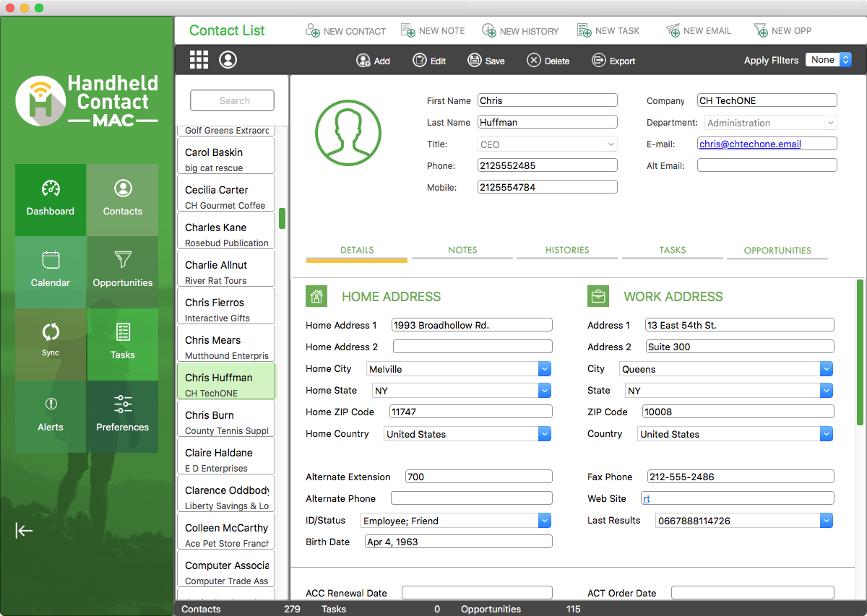Open the Alerts section

(x=51, y=415)
